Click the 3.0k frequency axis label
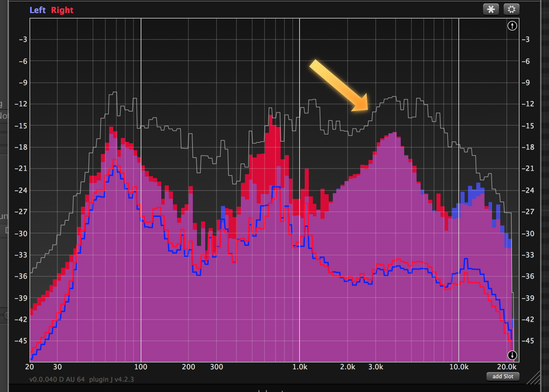Screen dimensions: 549x392 (376, 367)
